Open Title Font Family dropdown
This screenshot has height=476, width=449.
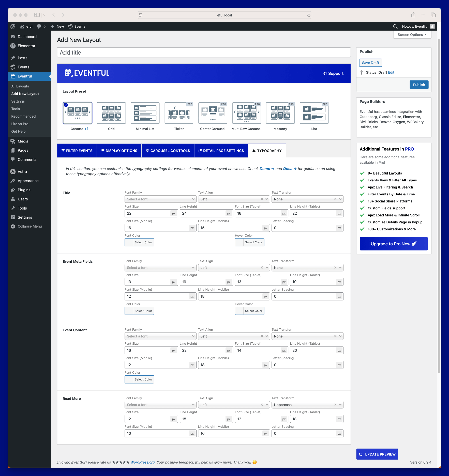pyautogui.click(x=160, y=199)
